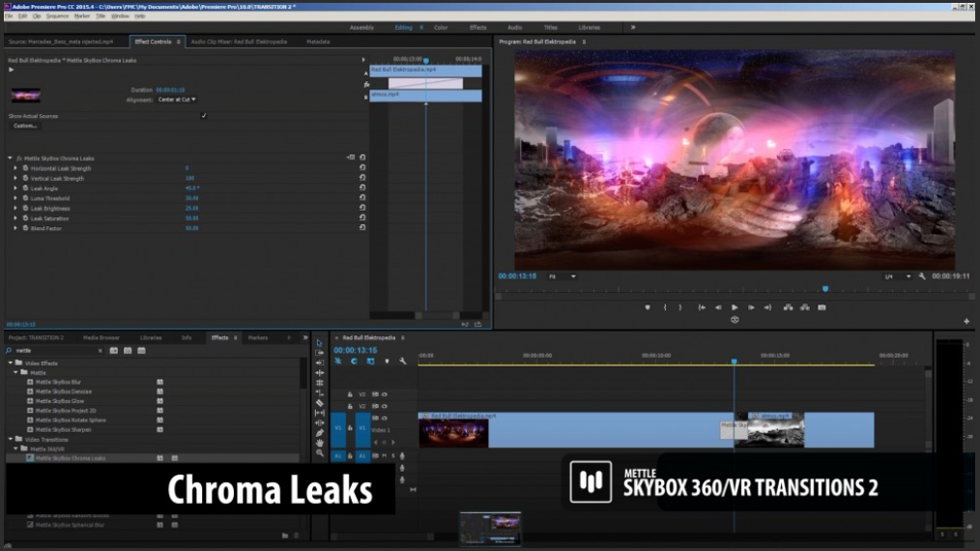
Task: Click Mark Out bracket button
Action: click(680, 307)
